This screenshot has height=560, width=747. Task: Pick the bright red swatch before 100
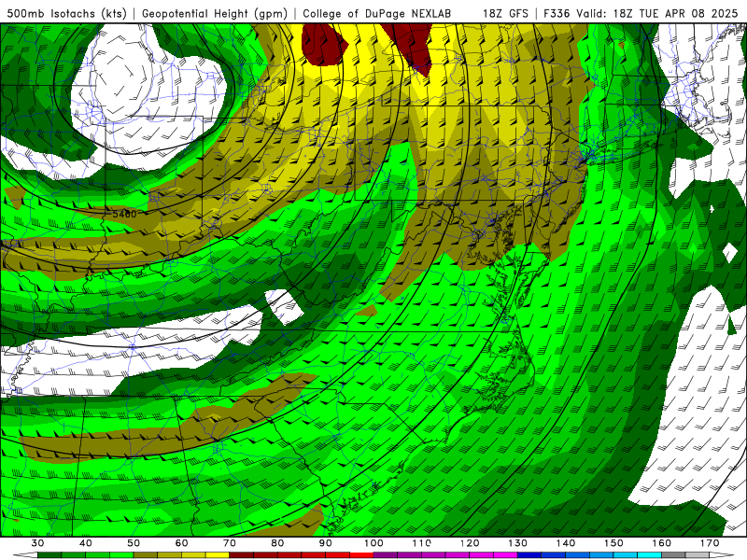pyautogui.click(x=361, y=555)
